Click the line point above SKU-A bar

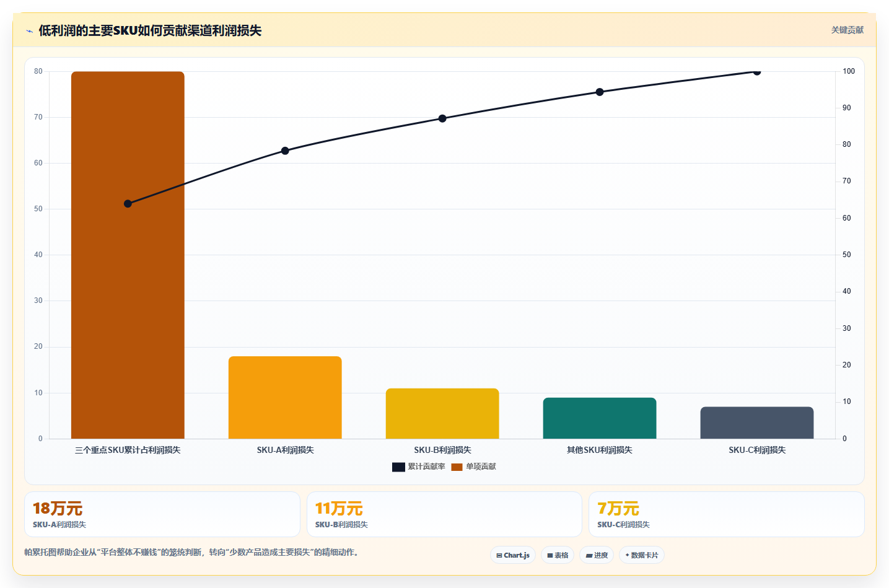pyautogui.click(x=285, y=151)
